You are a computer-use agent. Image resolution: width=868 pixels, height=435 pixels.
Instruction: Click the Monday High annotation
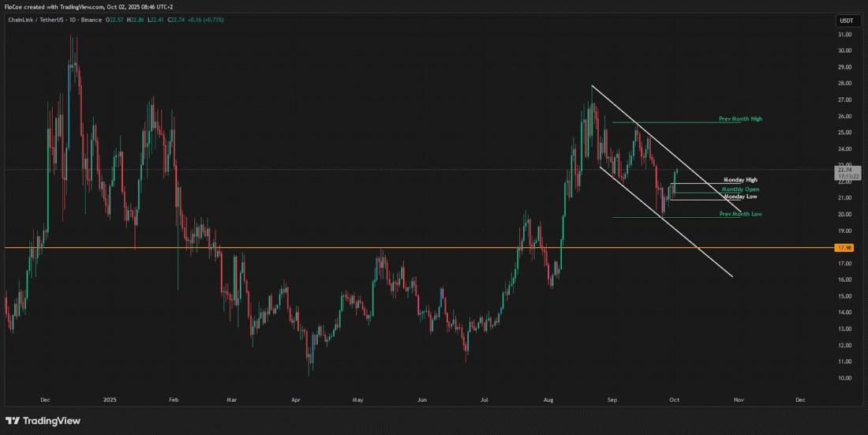point(740,180)
